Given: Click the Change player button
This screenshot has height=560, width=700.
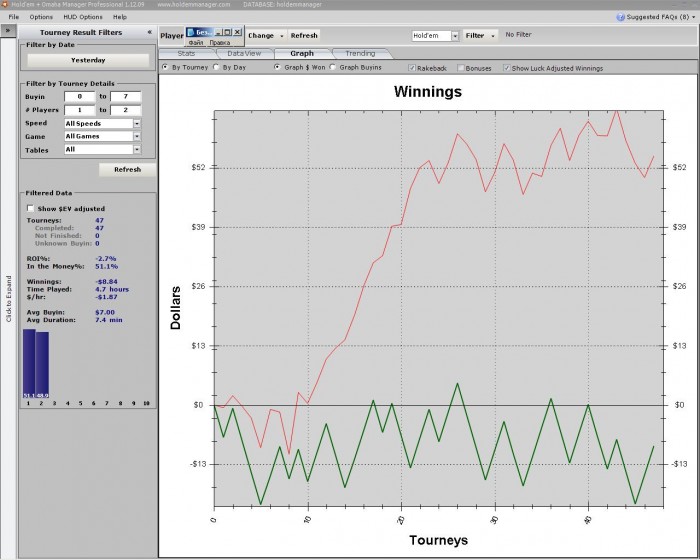Looking at the screenshot, I should (261, 35).
